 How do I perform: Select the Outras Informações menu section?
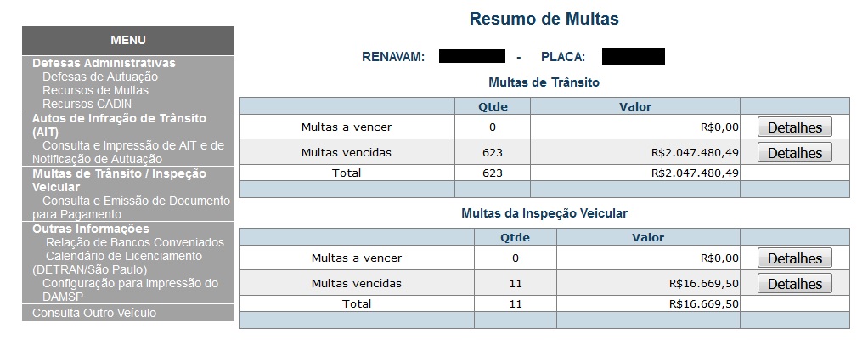[90, 229]
